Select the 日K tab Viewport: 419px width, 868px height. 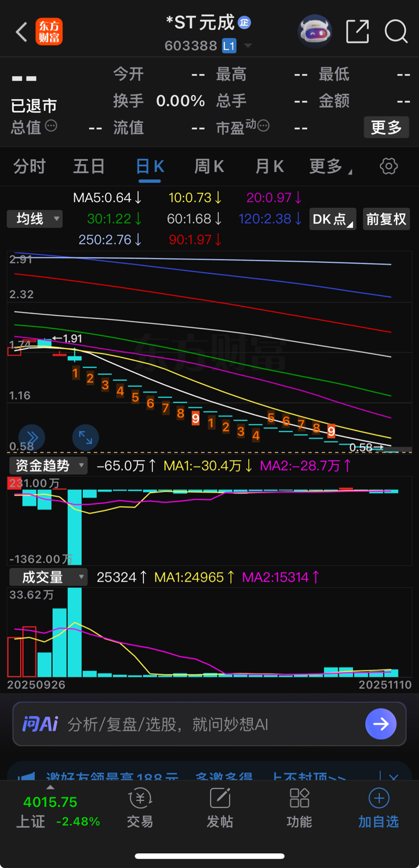149,166
